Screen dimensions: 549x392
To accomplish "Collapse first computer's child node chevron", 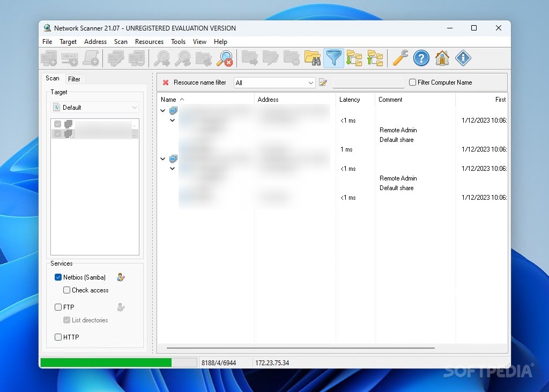I will pyautogui.click(x=172, y=120).
